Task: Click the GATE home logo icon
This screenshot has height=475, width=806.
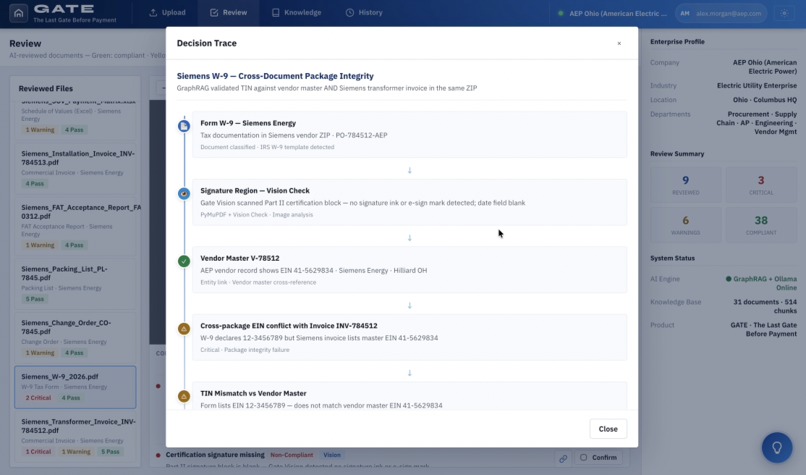Action: pyautogui.click(x=19, y=13)
